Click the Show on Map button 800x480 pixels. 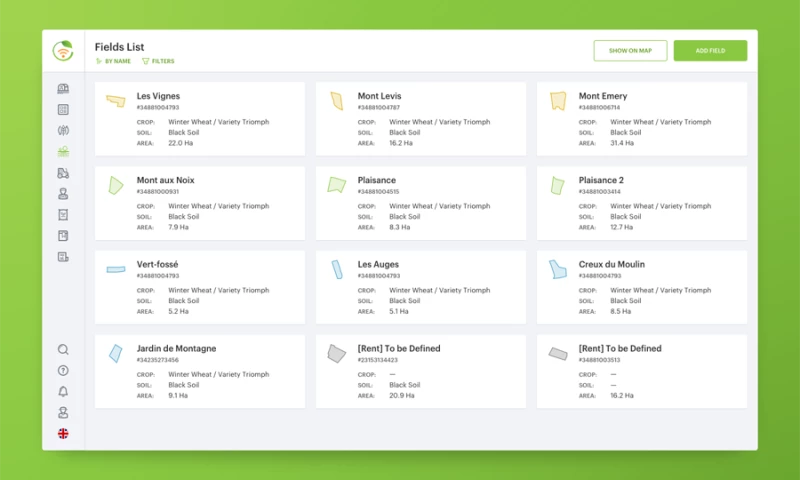pyautogui.click(x=630, y=51)
